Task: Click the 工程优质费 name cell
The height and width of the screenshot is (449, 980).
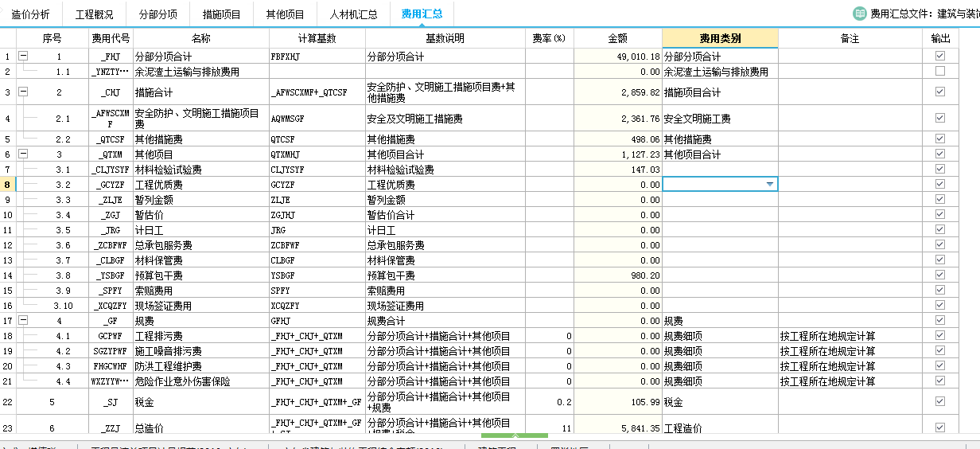Action: 201,185
